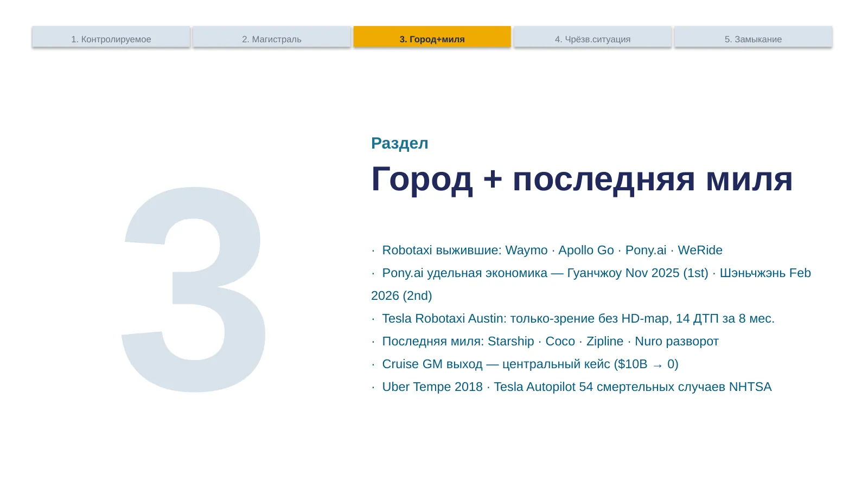Go to the '4. Чрёзв.ситуация' tab
The image size is (868, 488).
point(592,37)
